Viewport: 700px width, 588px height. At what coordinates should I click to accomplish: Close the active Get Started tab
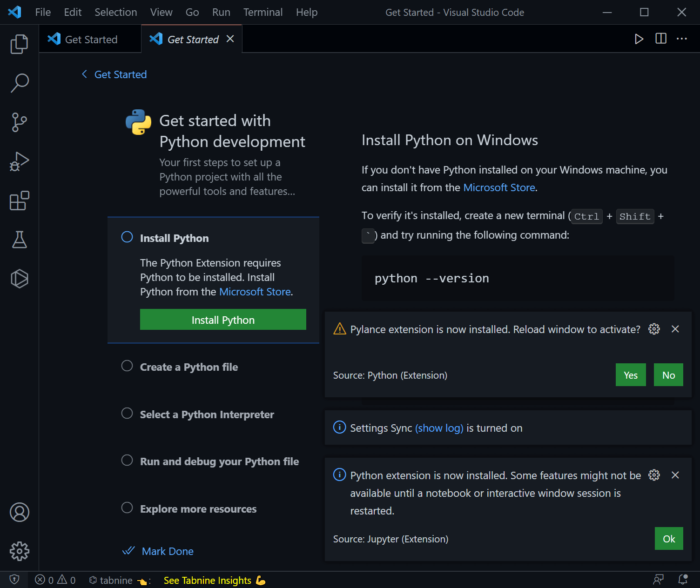click(x=230, y=39)
